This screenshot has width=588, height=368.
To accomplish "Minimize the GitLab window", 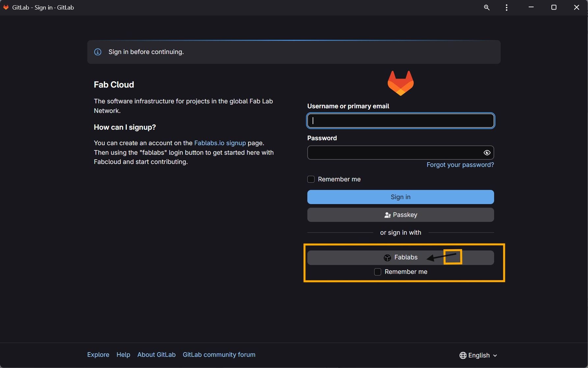I will [531, 7].
